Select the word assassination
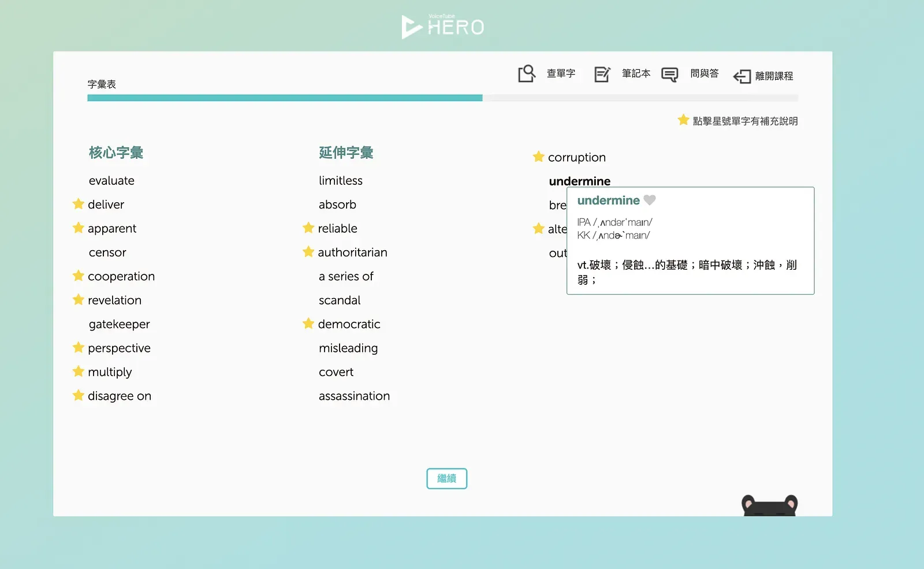 tap(354, 396)
